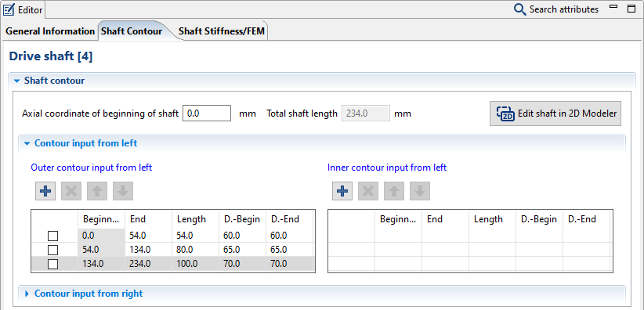Screen dimensions: 644x310
Task: Click inner table Length column header
Action: tap(493, 219)
